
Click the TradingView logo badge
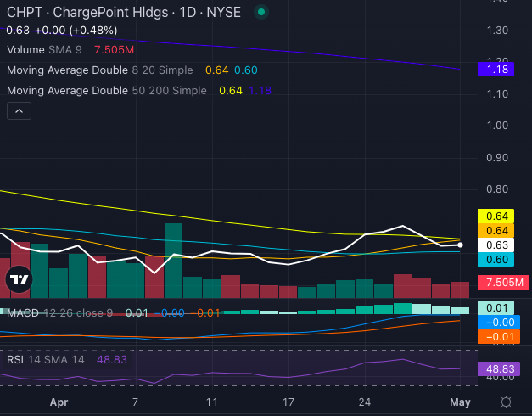(19, 279)
